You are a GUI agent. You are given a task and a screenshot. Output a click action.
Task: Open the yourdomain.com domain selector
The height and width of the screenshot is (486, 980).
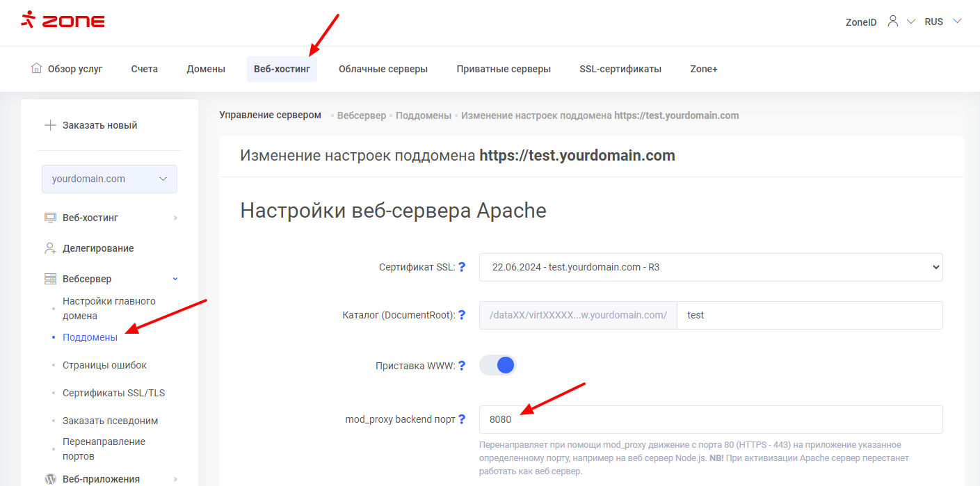coord(109,179)
